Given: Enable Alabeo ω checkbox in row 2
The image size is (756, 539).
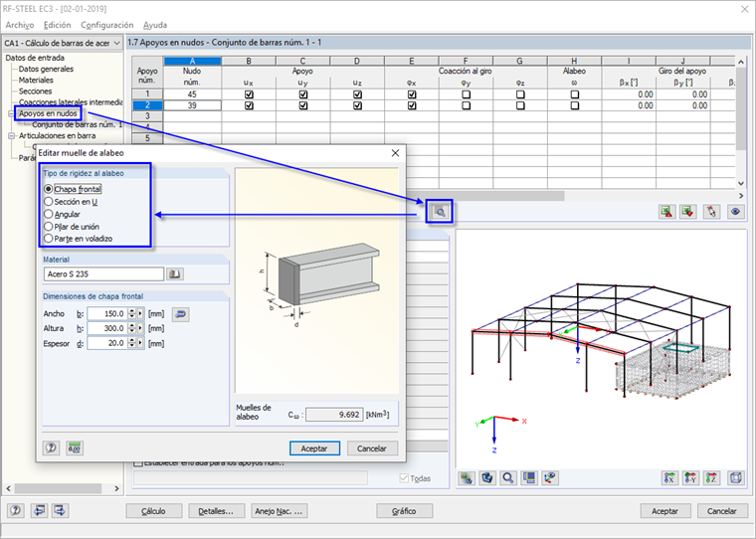Looking at the screenshot, I should 574,105.
